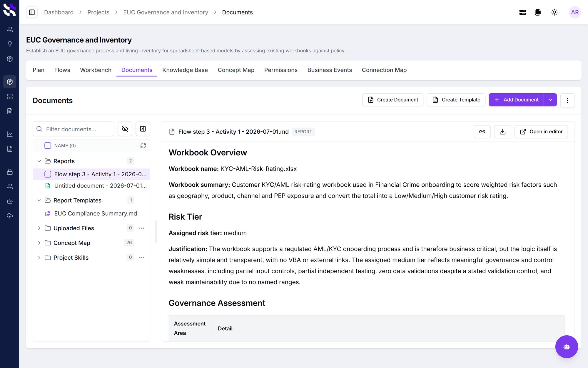The height and width of the screenshot is (368, 588).
Task: Click the REPORT tag badge
Action: point(303,132)
